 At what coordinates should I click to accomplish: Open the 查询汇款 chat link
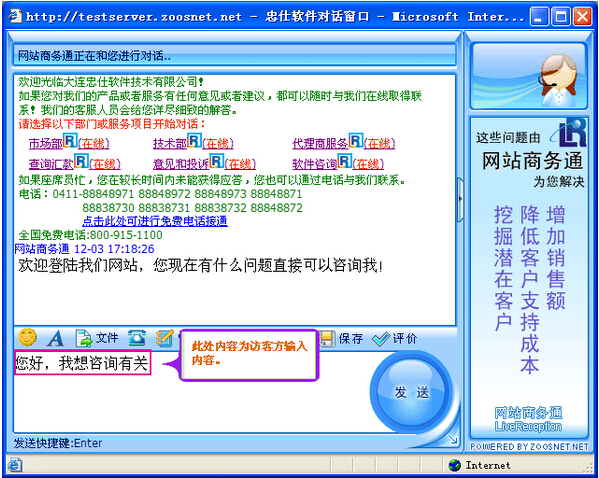tap(51, 164)
